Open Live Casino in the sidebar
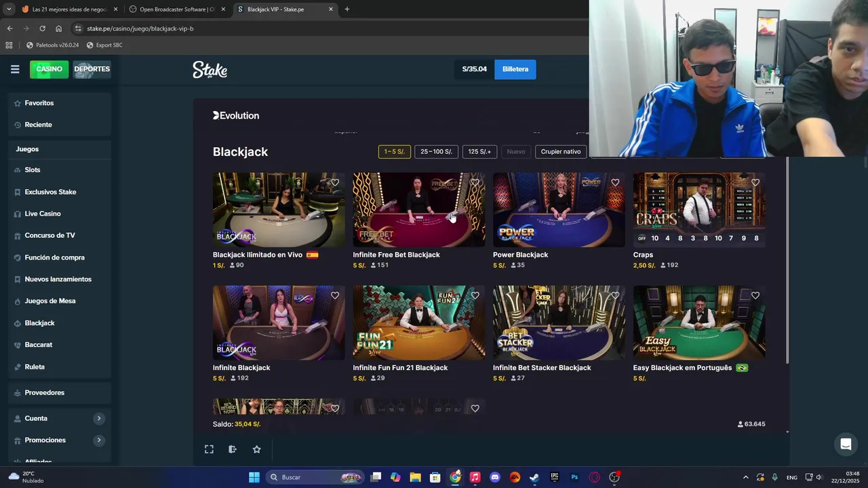Viewport: 868px width, 488px height. (60, 213)
